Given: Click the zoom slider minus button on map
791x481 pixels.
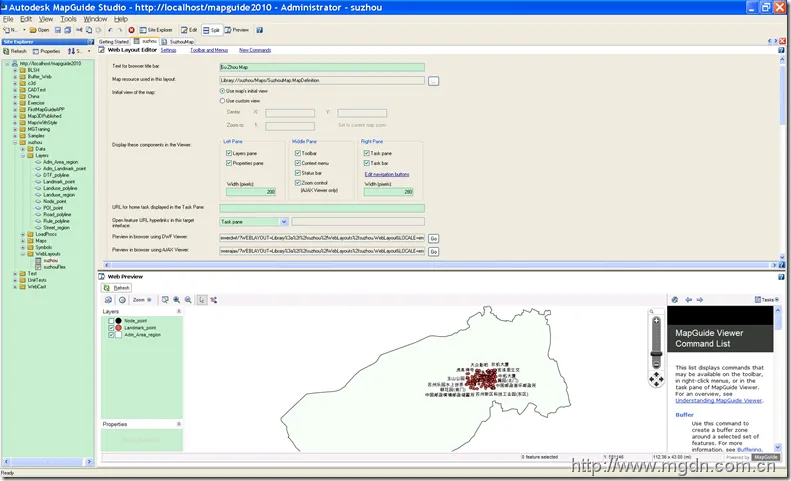Looking at the screenshot, I should [656, 363].
